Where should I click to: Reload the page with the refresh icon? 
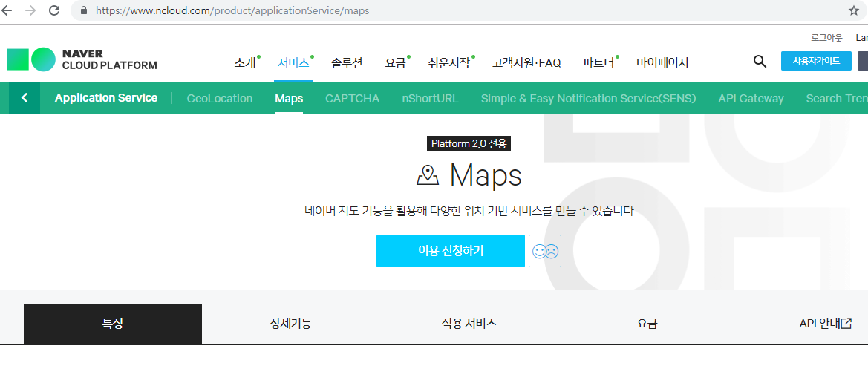[54, 10]
